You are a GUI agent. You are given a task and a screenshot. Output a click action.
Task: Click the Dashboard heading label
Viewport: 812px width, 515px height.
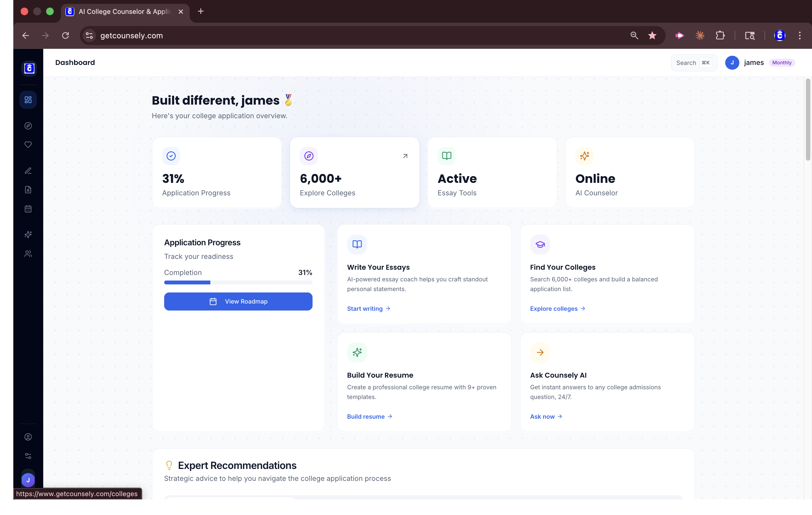pos(75,62)
